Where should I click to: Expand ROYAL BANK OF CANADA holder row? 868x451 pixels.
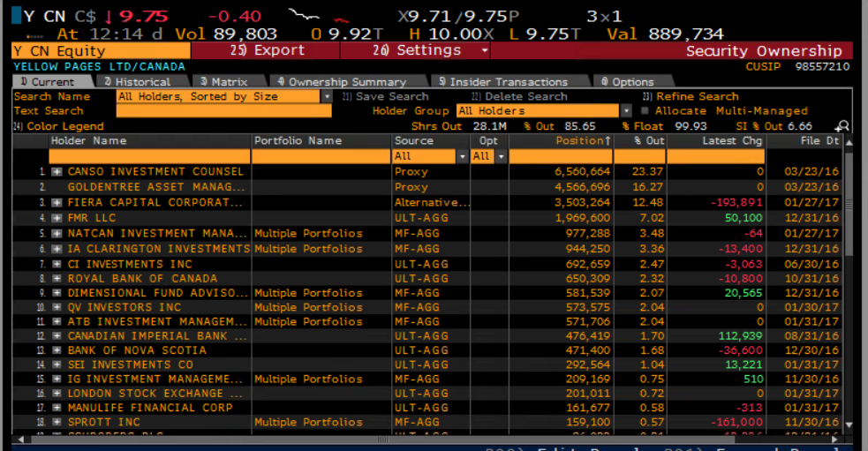pyautogui.click(x=57, y=279)
